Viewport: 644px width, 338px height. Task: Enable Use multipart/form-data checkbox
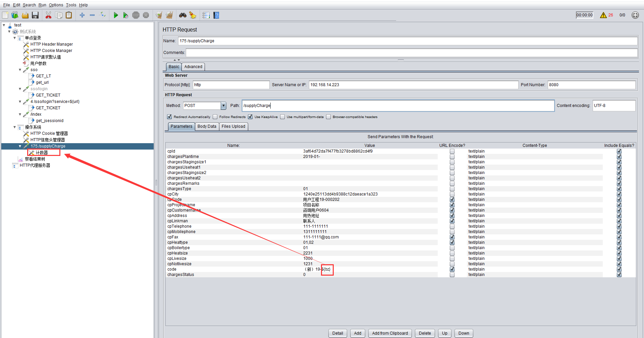(x=282, y=117)
